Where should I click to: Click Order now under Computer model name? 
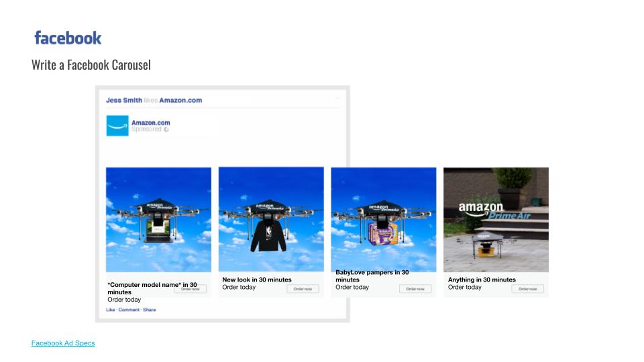pyautogui.click(x=190, y=289)
